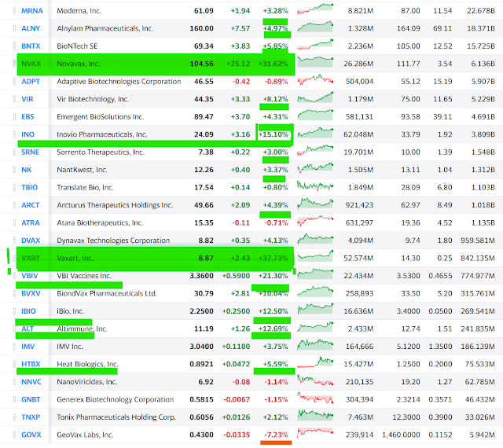
Task: Select BiondVax market cap 315.761M
Action: pyautogui.click(x=478, y=293)
